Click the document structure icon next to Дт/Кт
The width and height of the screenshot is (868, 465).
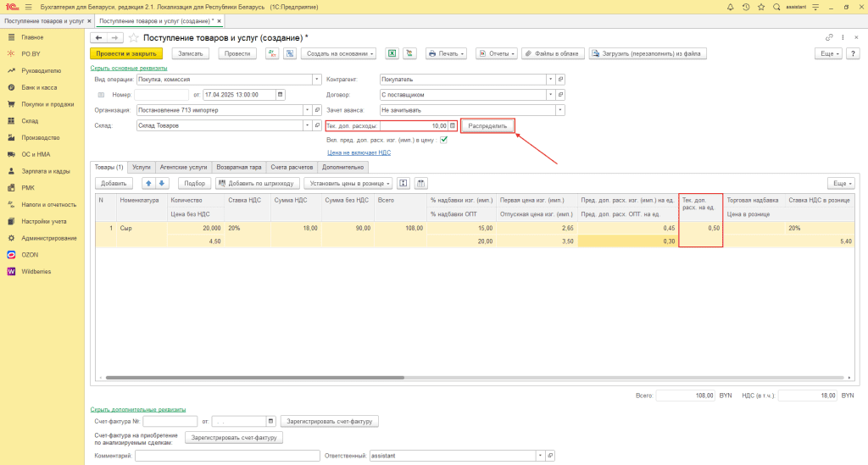click(290, 53)
